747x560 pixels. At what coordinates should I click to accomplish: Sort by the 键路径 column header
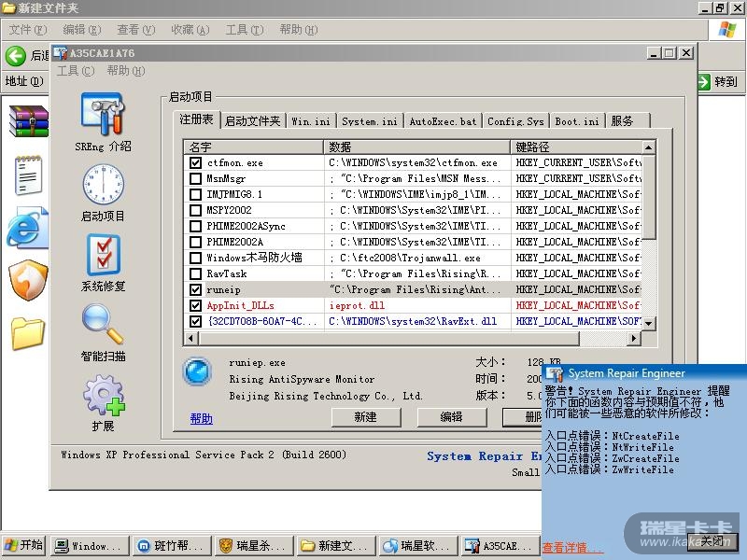coord(576,147)
